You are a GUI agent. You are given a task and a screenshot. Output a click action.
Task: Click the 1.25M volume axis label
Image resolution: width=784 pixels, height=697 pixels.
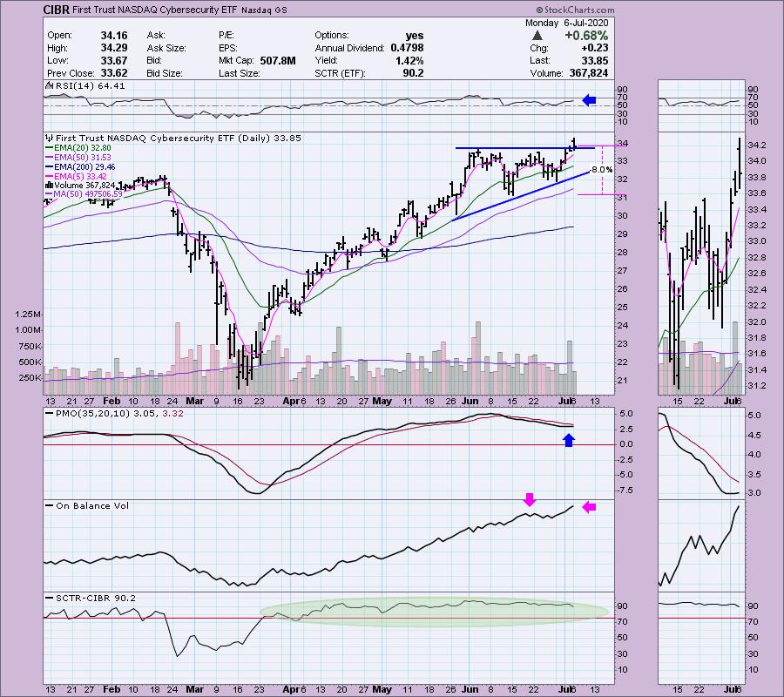point(28,315)
